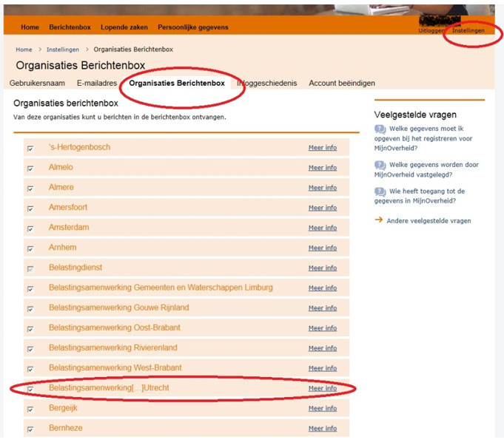Screen dimensions: 504x448
Task: Click Instellingen link in top right
Action: [468, 31]
